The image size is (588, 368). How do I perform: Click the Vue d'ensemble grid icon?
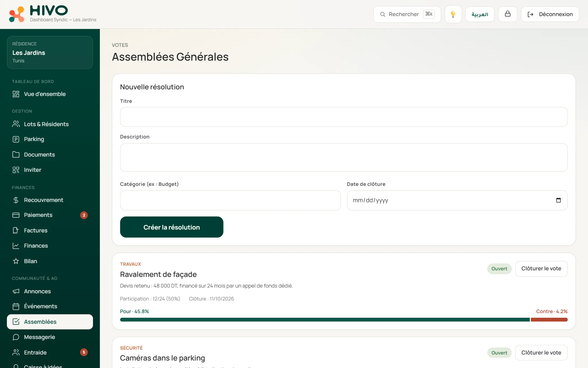(x=16, y=94)
